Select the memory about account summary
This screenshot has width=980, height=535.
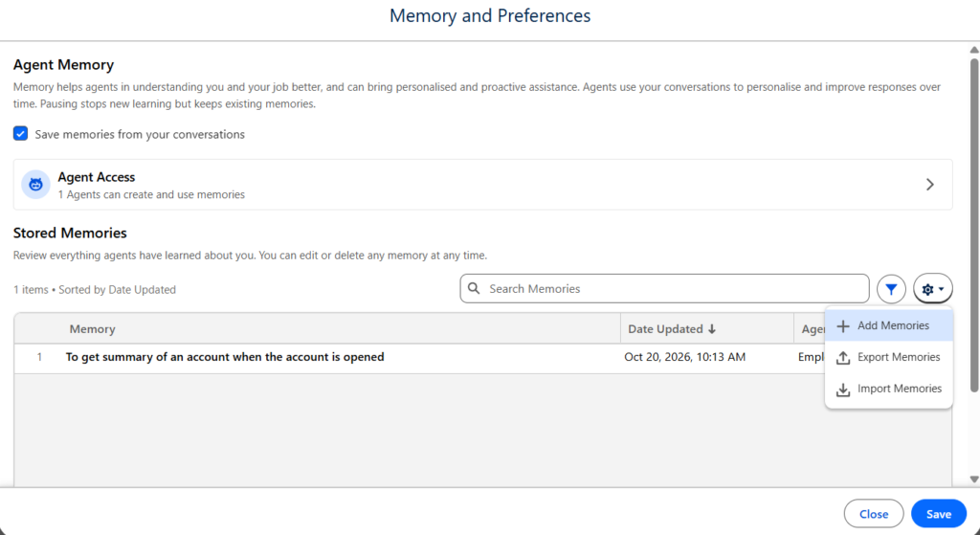(x=225, y=357)
